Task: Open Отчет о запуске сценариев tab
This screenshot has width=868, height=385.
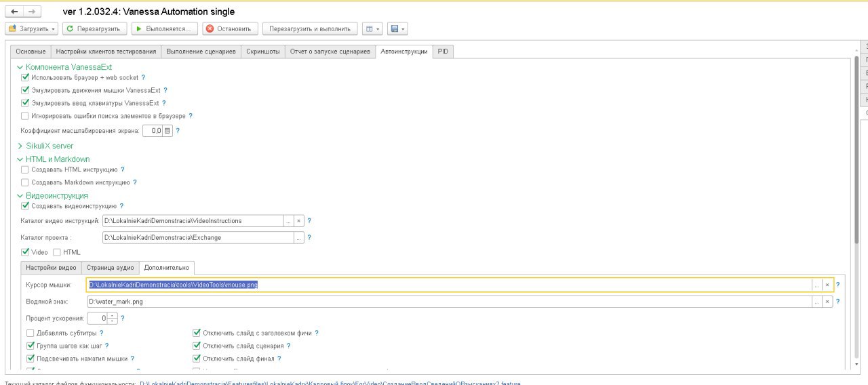Action: click(x=330, y=52)
